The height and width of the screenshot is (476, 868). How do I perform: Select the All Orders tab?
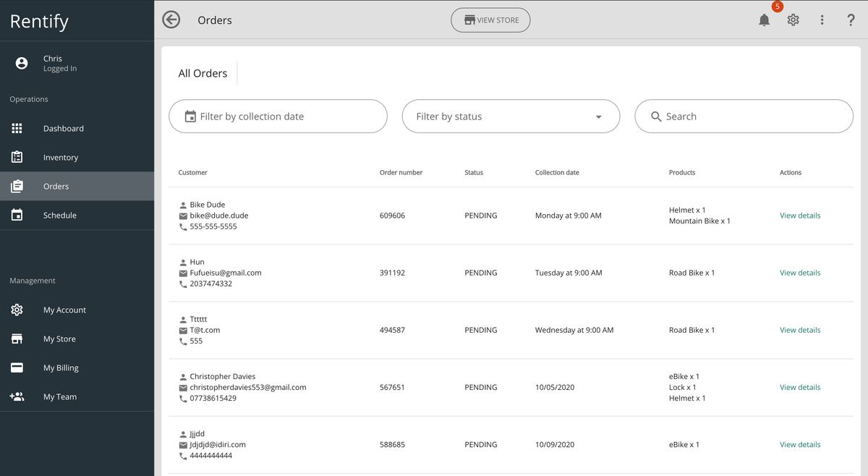[203, 72]
